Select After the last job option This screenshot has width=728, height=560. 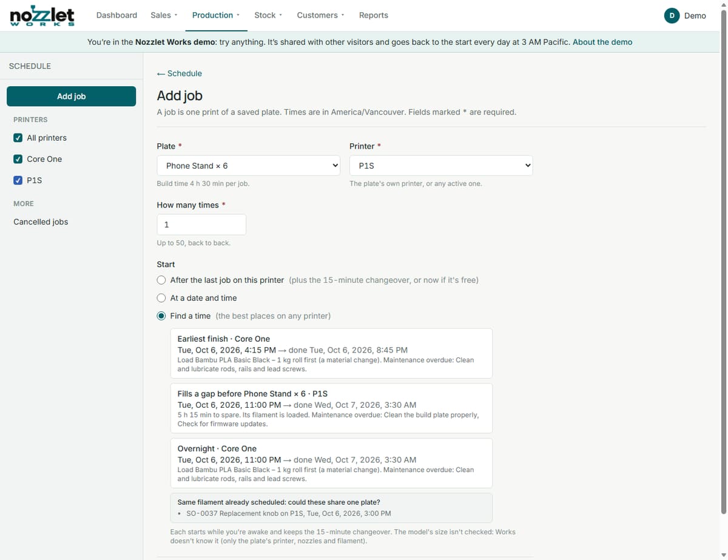tap(161, 280)
